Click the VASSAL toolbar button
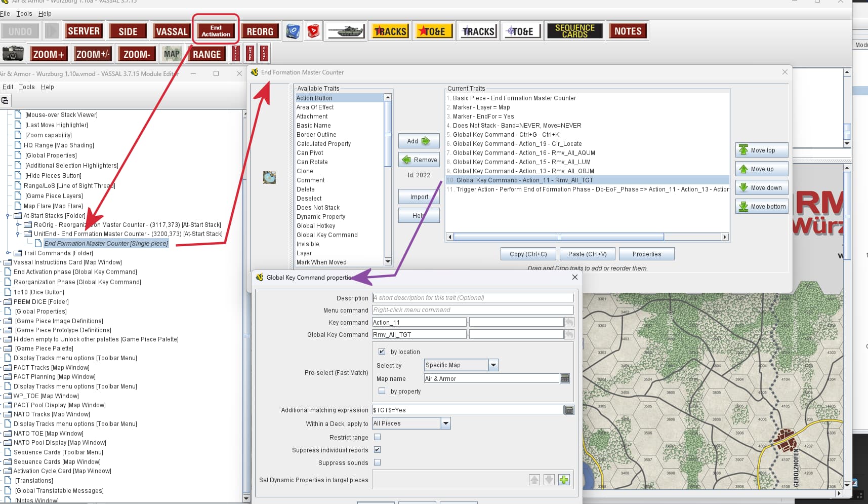This screenshot has width=868, height=504. [172, 31]
